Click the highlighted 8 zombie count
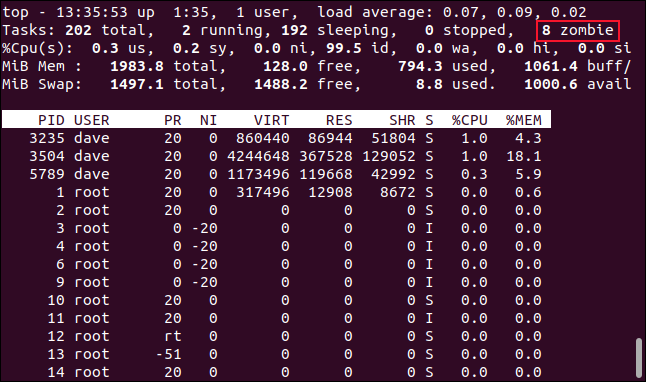The width and height of the screenshot is (646, 382). pos(578,30)
